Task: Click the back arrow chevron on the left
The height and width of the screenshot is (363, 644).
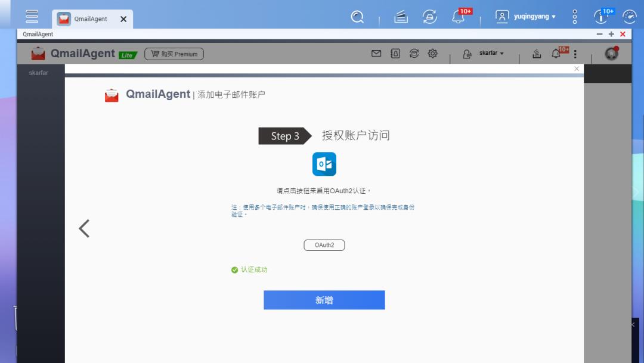Action: tap(83, 228)
